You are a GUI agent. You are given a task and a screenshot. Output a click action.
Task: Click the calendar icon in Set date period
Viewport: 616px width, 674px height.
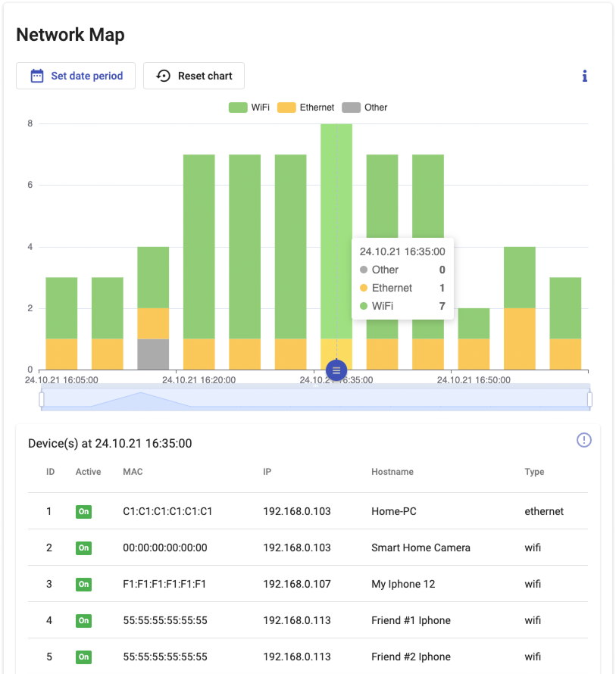36,76
